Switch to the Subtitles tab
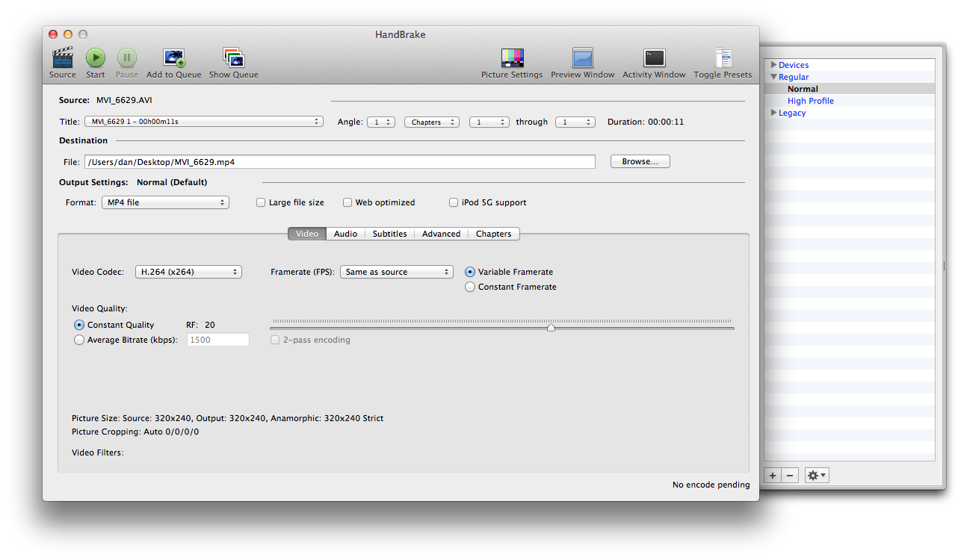 [x=389, y=234]
